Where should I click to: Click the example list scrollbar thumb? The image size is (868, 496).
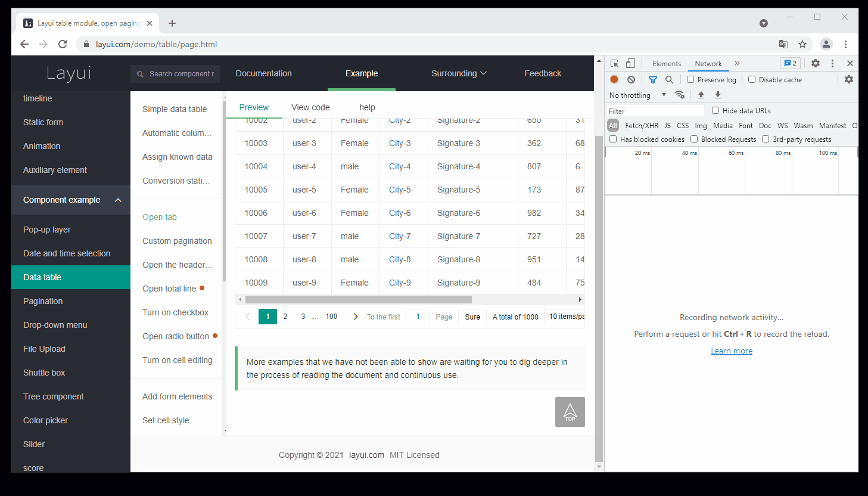224,191
